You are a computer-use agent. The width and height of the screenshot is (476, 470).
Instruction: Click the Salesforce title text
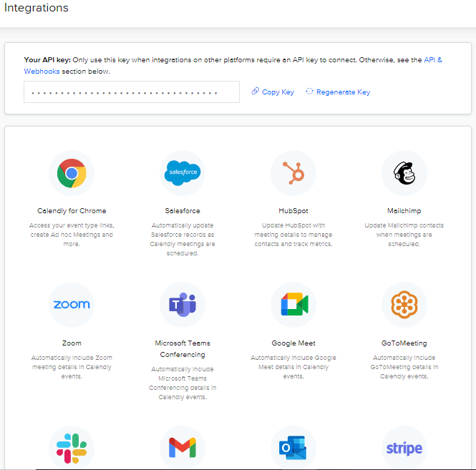tap(183, 211)
